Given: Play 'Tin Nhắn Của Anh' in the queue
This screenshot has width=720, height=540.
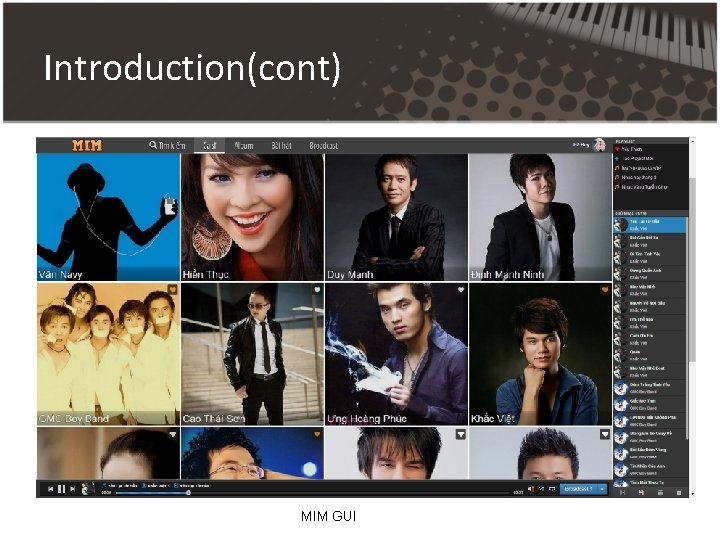Looking at the screenshot, I should 650,469.
